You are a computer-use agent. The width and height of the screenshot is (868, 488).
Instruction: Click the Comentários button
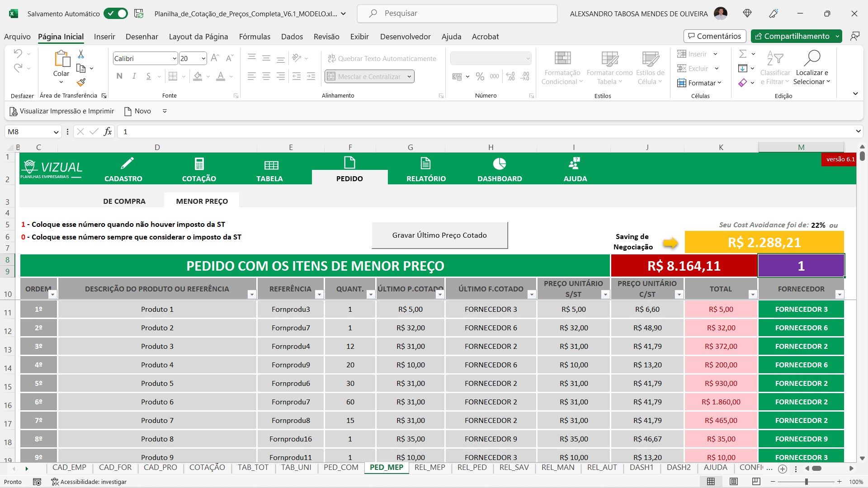[715, 36]
